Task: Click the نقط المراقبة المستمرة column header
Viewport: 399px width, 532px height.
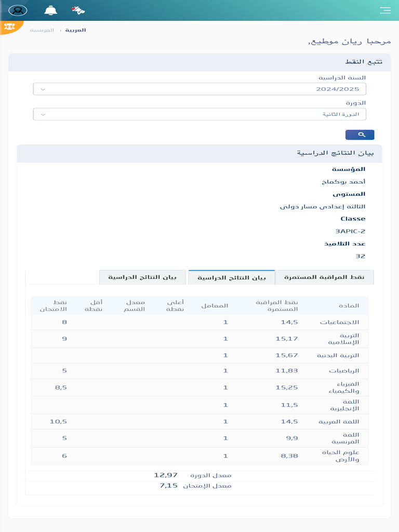Action: [276, 305]
